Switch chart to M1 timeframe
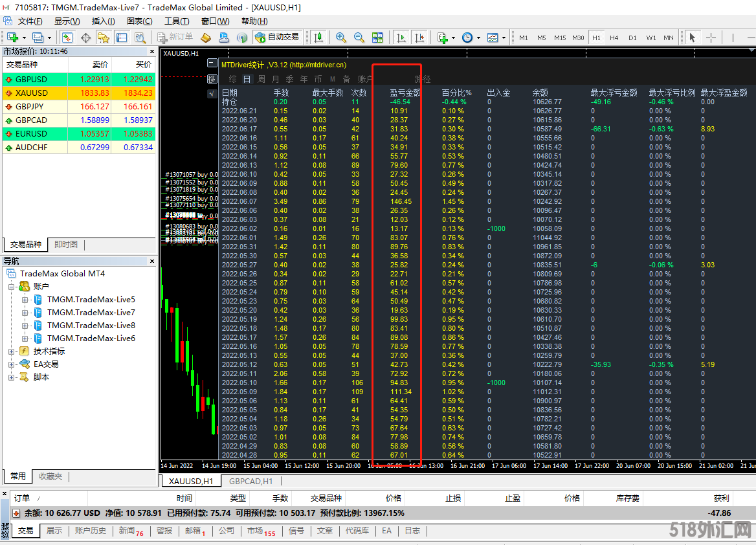The height and width of the screenshot is (545, 756). tap(524, 38)
